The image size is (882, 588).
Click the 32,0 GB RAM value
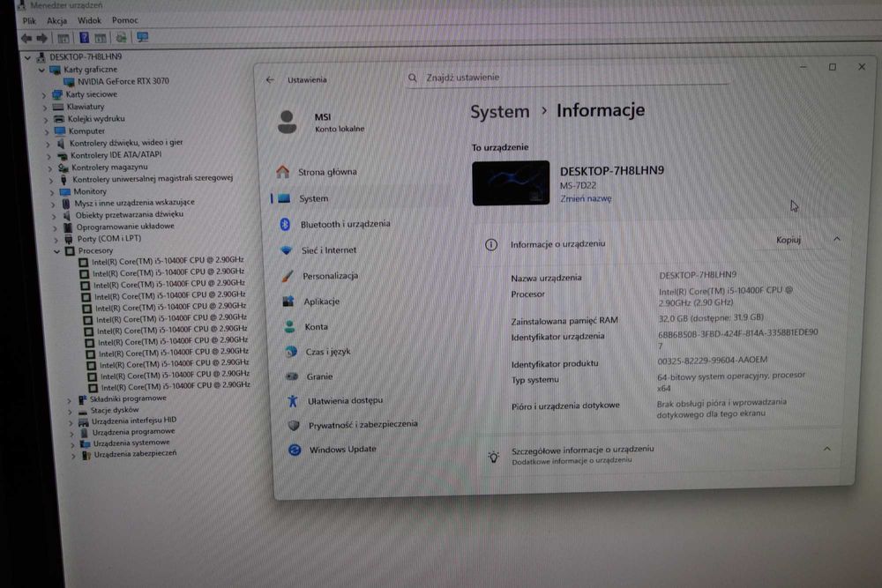(711, 317)
